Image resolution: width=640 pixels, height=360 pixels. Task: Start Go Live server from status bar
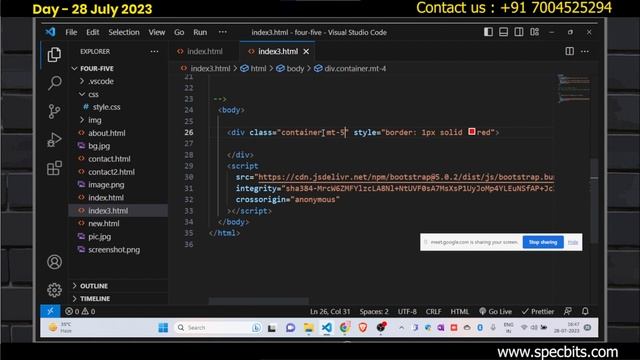[496, 311]
